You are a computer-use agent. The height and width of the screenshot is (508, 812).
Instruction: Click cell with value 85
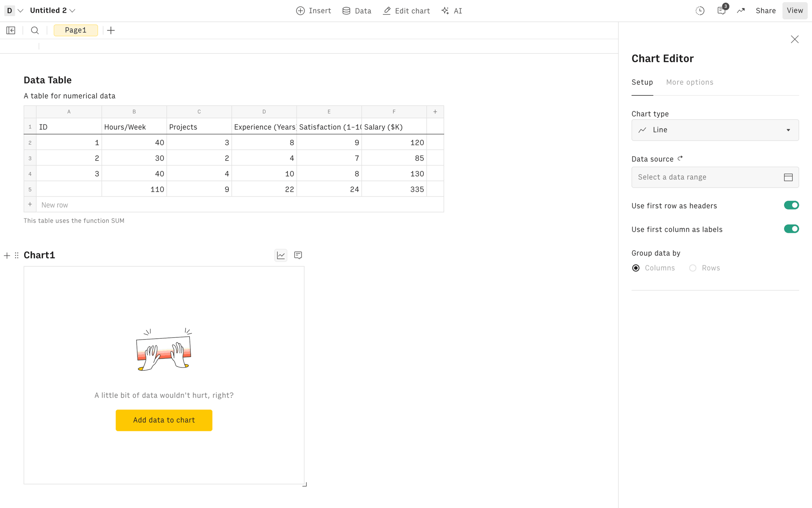(394, 158)
